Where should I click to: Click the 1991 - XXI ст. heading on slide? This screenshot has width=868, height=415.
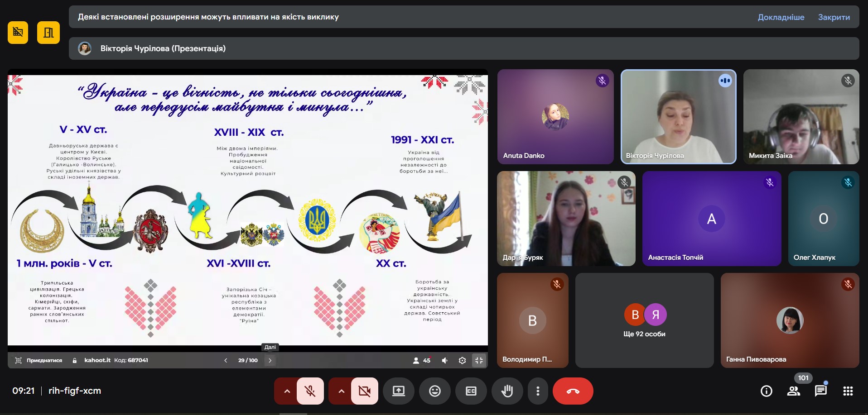(x=422, y=140)
